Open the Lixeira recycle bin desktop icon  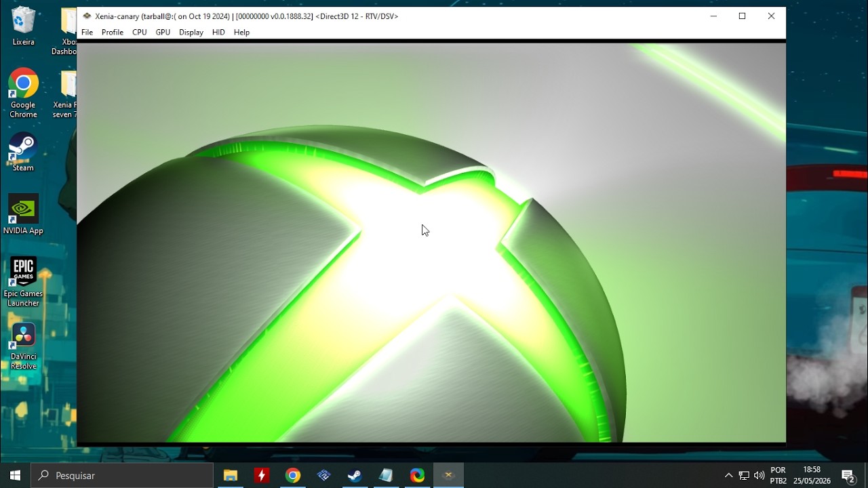(23, 26)
